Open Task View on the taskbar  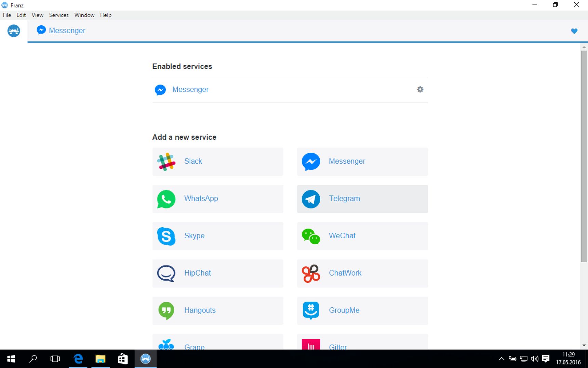click(55, 359)
